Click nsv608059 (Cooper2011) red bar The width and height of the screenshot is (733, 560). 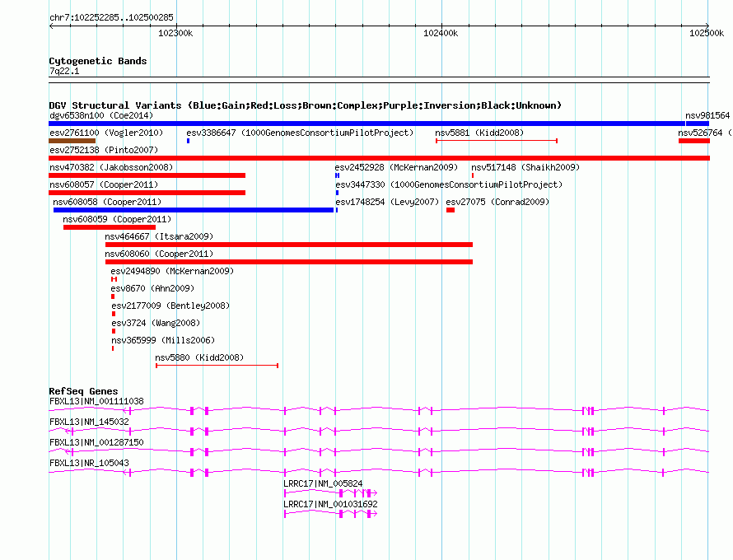[x=110, y=227]
